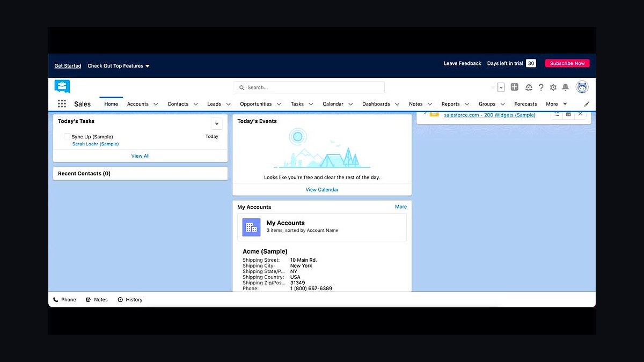Click the favorites star icon
This screenshot has height=362, width=644.
(493, 87)
